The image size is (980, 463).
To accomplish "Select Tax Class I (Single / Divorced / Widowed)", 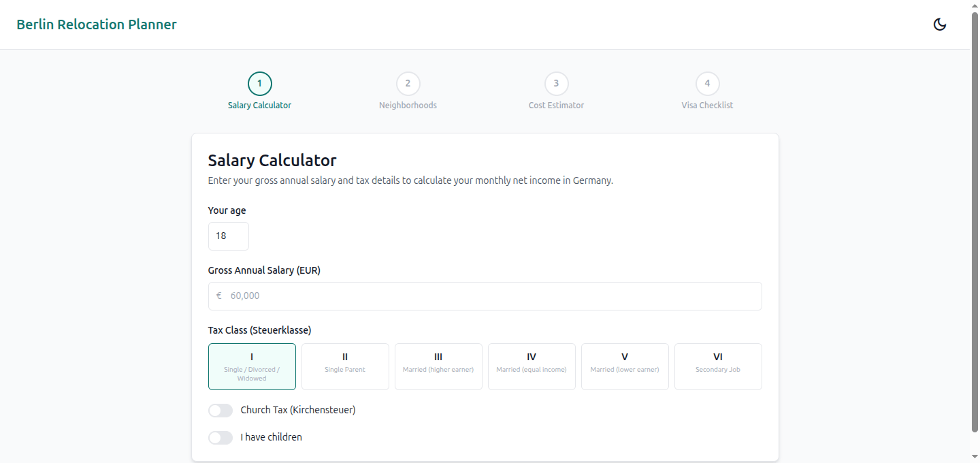I will click(252, 366).
